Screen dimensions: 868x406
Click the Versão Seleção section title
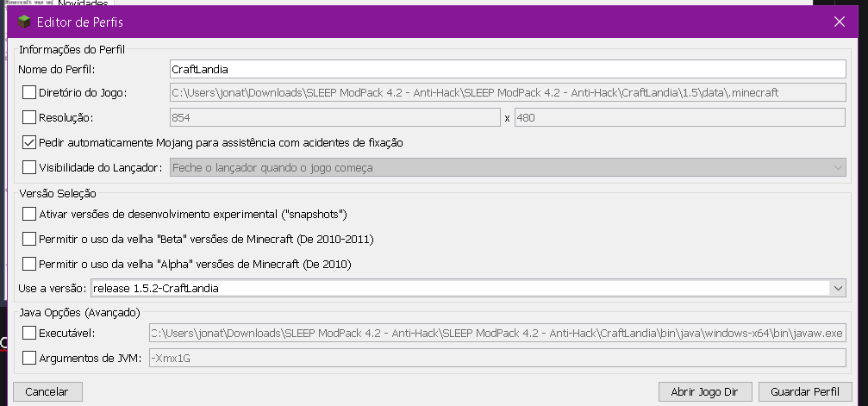pos(58,193)
